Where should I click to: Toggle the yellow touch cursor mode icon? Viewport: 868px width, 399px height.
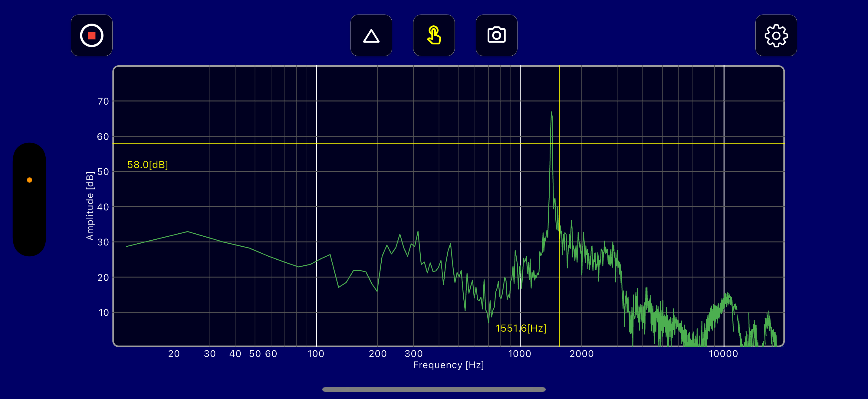pyautogui.click(x=434, y=35)
